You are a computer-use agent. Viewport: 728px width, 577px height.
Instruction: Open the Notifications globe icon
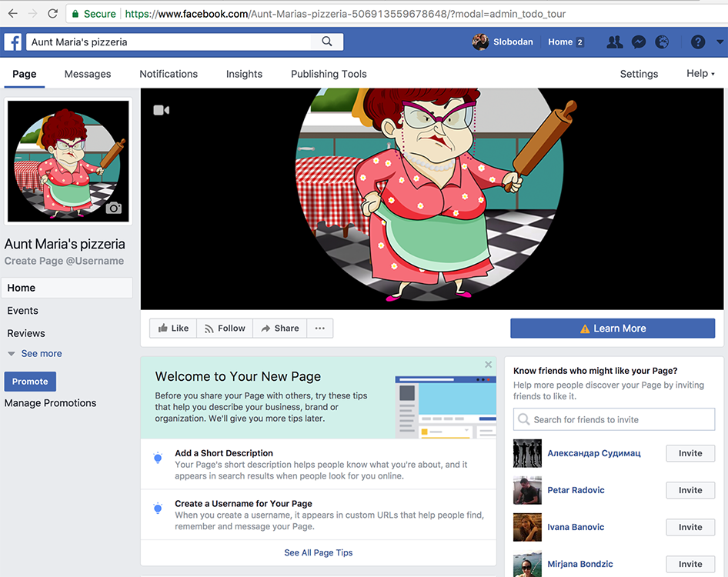coord(662,42)
